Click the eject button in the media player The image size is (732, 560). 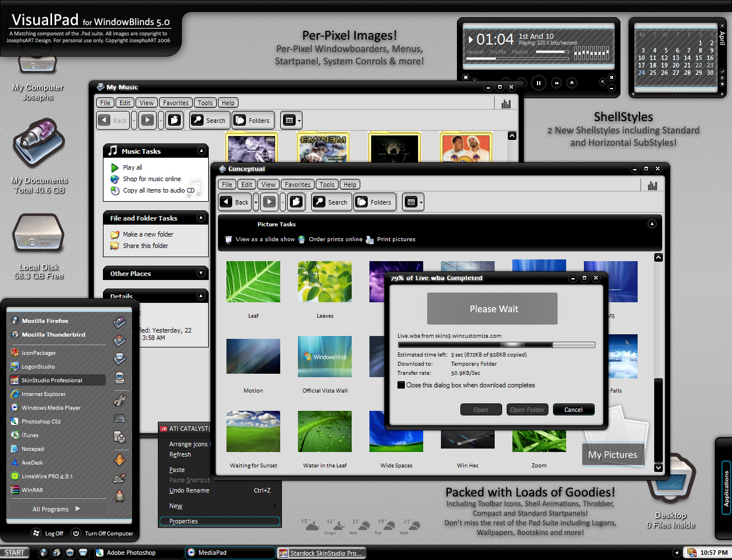572,83
